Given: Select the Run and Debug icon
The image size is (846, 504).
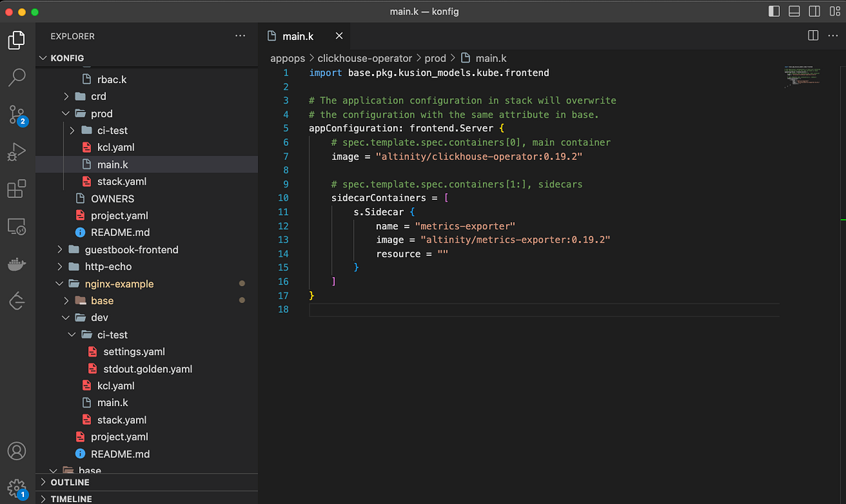Looking at the screenshot, I should click(16, 152).
